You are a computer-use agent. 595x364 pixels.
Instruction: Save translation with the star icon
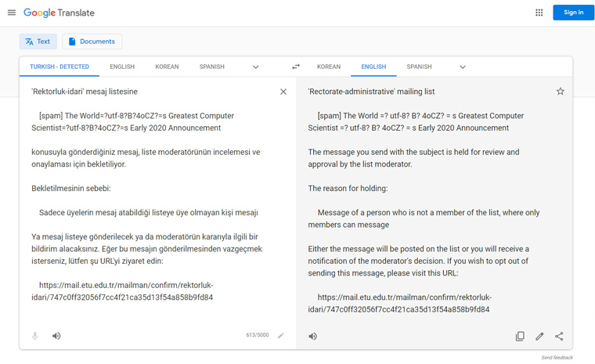click(x=560, y=92)
